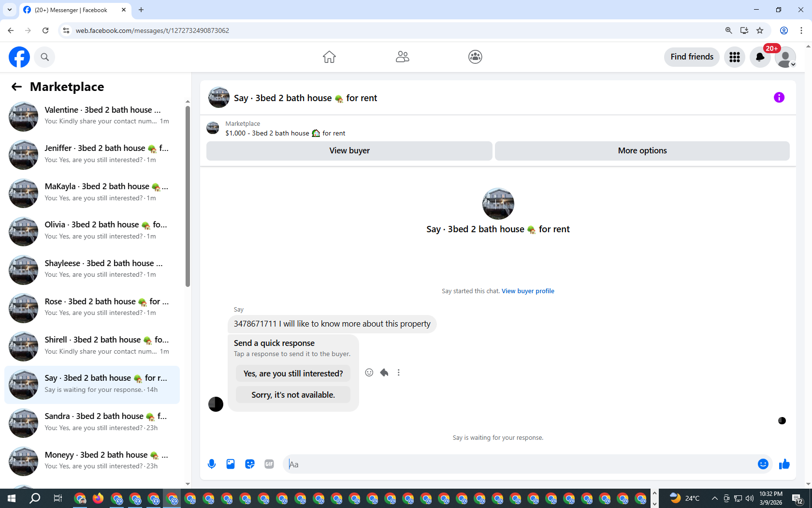Click the Find friends button
Image resolution: width=812 pixels, height=508 pixels.
692,57
